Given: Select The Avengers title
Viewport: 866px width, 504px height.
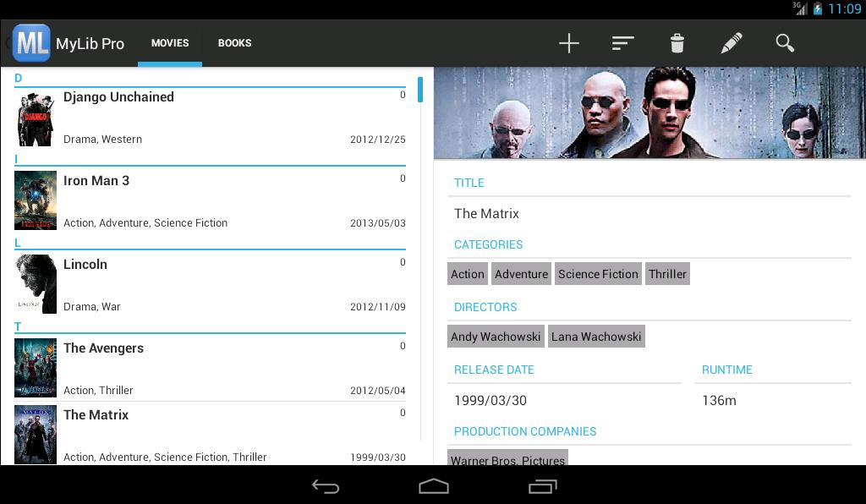Looking at the screenshot, I should [103, 348].
